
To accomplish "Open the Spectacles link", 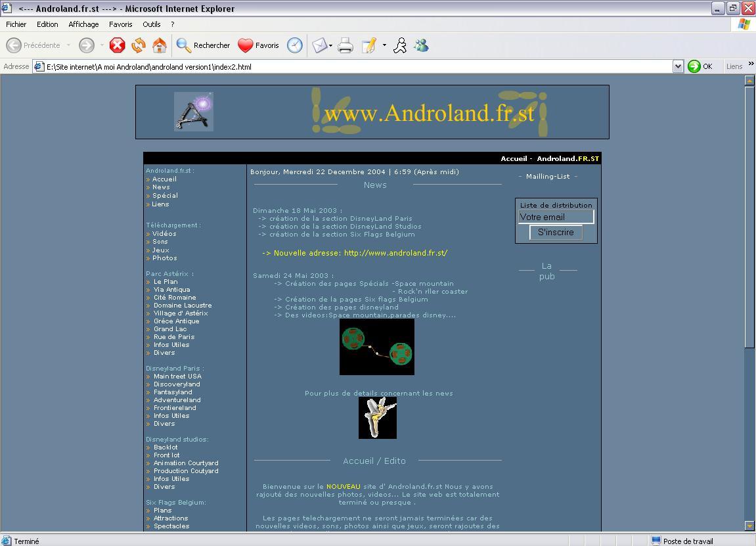I will (x=171, y=526).
